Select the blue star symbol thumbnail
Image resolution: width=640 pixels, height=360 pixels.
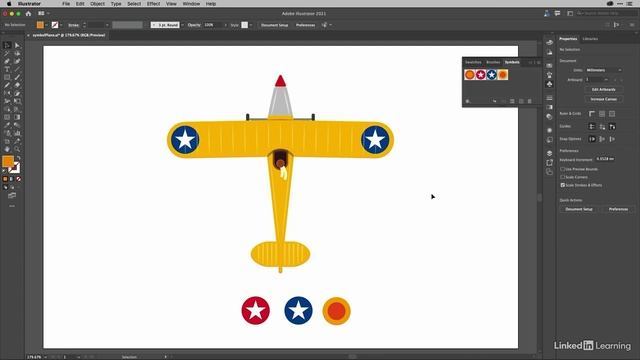tap(491, 75)
